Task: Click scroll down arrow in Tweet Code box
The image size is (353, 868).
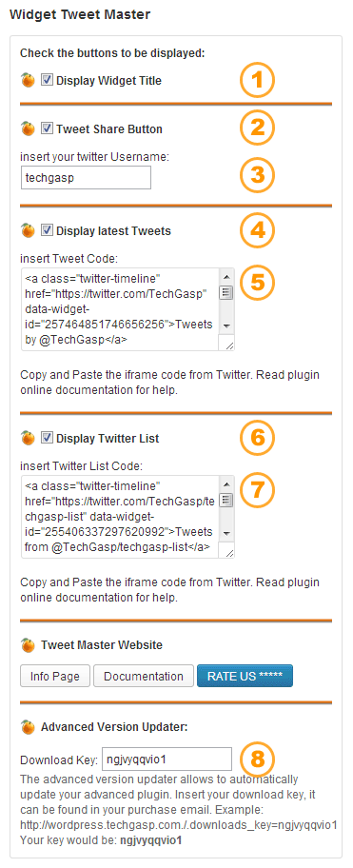Action: click(x=226, y=326)
